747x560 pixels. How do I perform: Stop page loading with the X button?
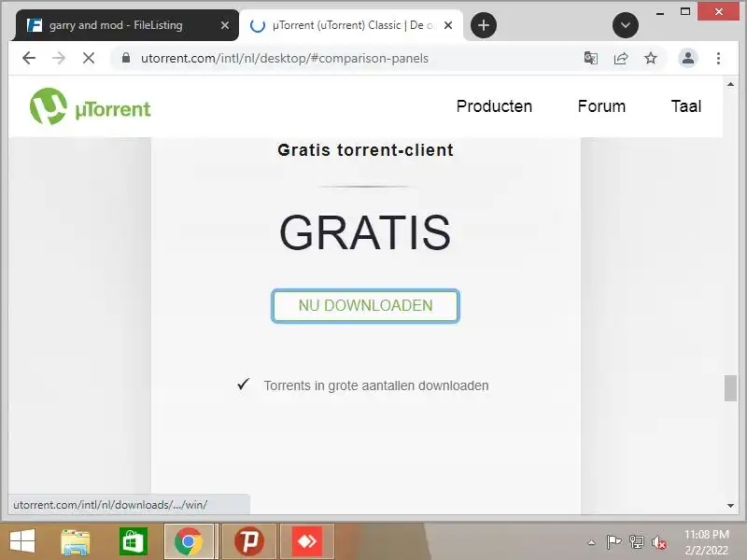[x=89, y=58]
